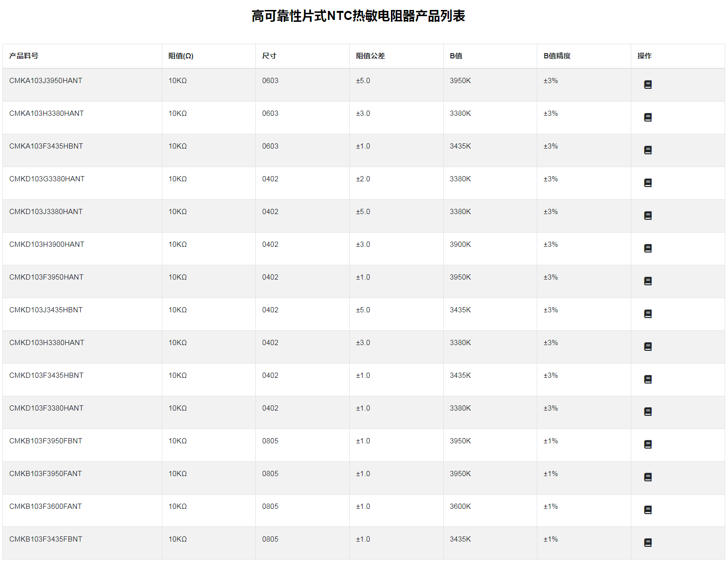Click the 3900K B-value cell

coord(460,244)
